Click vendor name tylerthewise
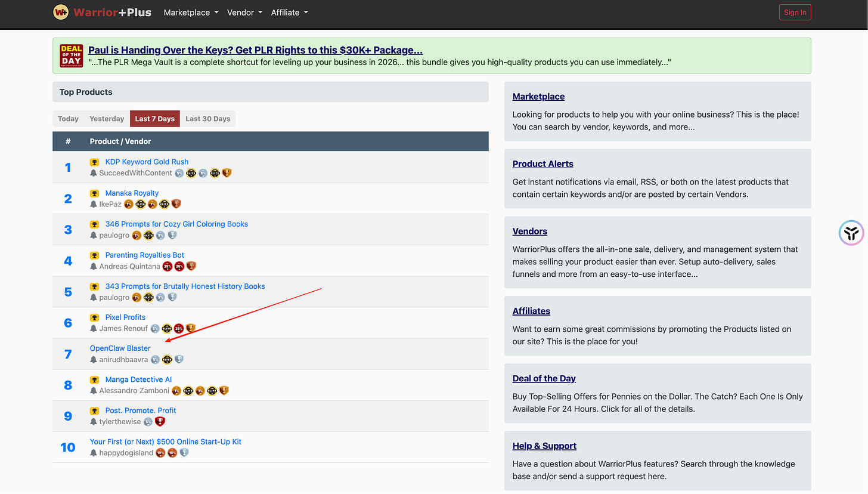Image resolution: width=868 pixels, height=494 pixels. tap(120, 422)
